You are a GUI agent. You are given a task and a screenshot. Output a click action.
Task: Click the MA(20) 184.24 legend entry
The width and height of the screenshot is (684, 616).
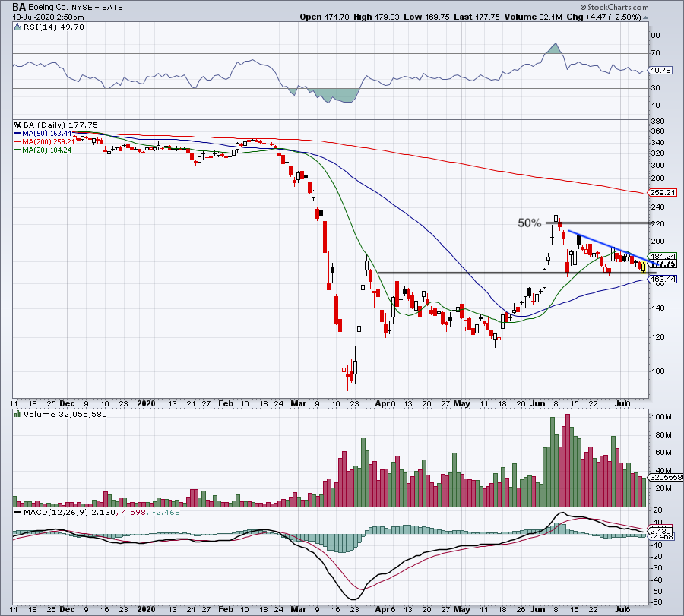tap(43, 150)
